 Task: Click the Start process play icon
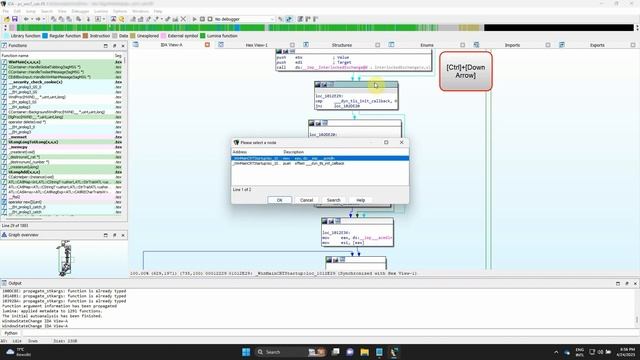[x=195, y=19]
